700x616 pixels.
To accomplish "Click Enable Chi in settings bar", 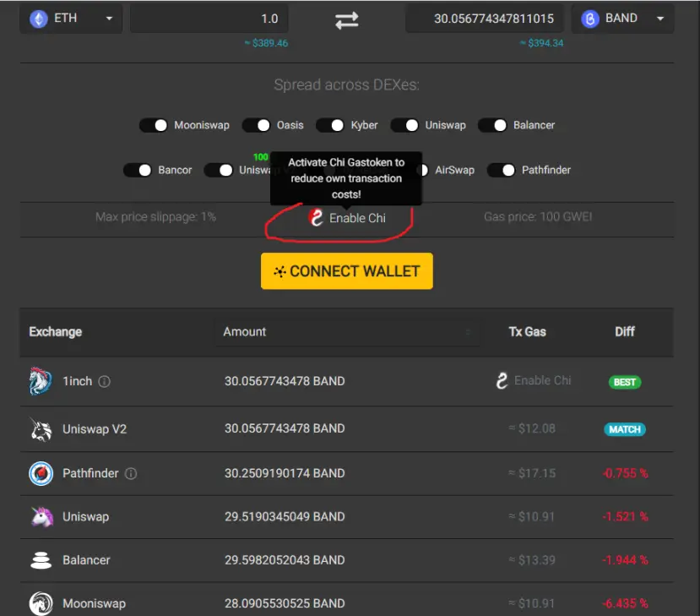I will pos(347,218).
